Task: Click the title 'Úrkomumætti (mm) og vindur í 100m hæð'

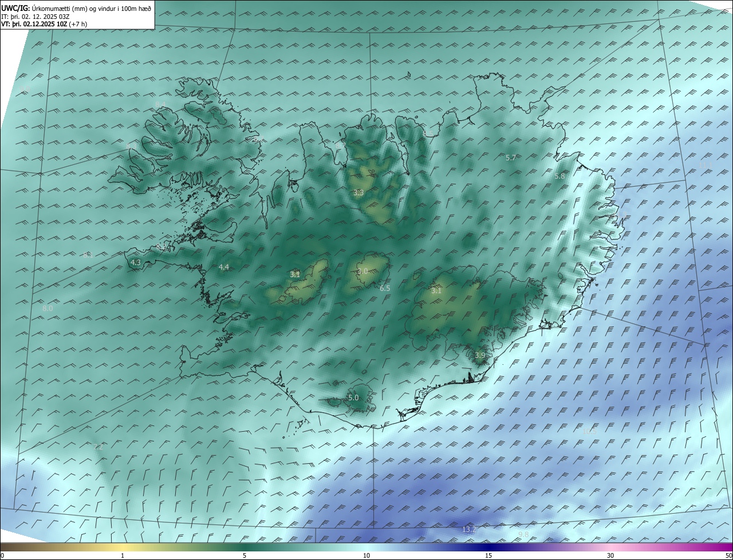Action: pyautogui.click(x=92, y=8)
